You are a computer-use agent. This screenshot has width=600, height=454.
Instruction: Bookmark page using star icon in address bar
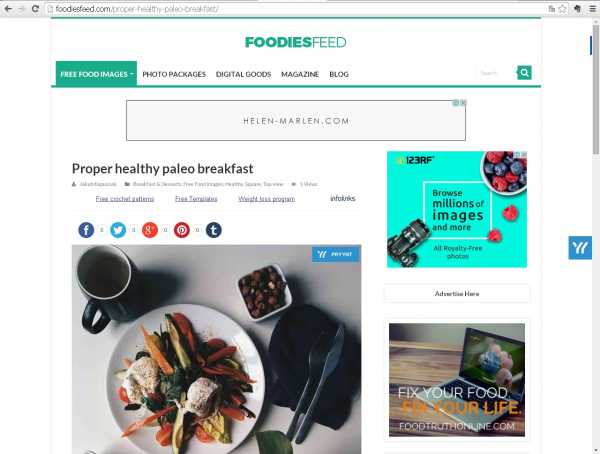(x=562, y=9)
